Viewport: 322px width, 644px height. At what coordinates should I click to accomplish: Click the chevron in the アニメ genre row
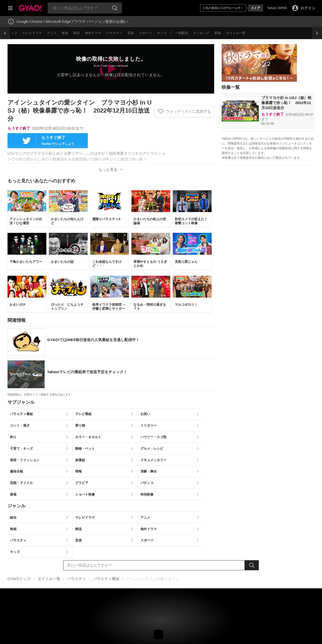(x=198, y=517)
